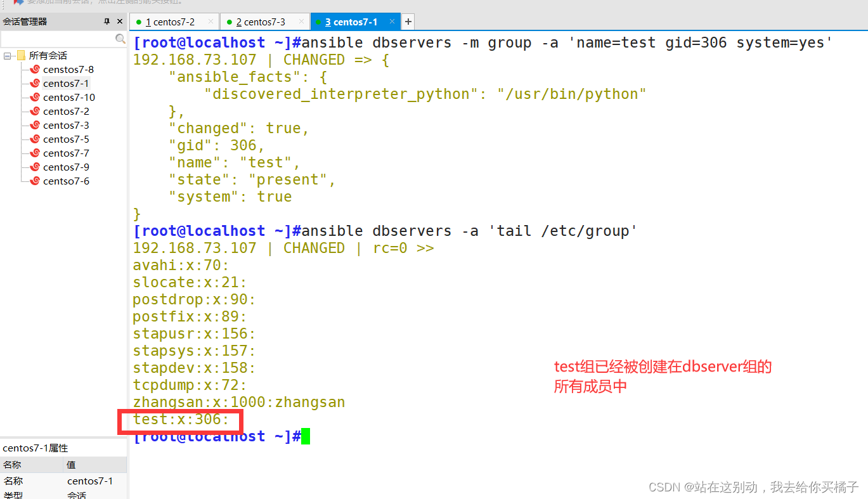Close the centos7-3 tab
Screen dimensions: 868x499
pos(302,22)
